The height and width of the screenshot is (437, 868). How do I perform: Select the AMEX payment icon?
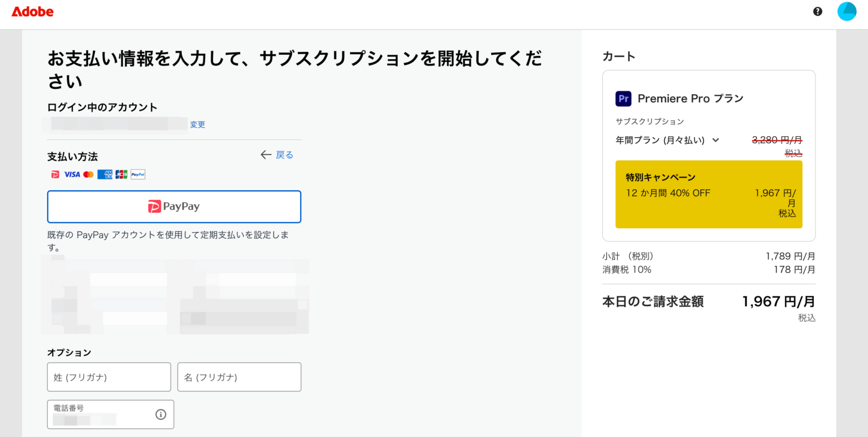105,174
